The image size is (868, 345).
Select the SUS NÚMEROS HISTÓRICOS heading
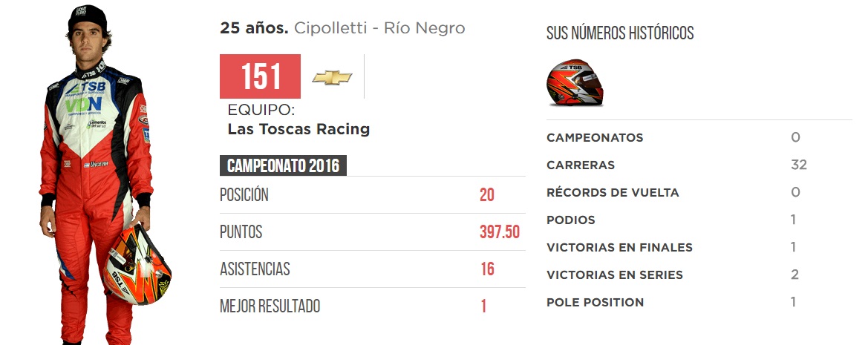point(620,33)
